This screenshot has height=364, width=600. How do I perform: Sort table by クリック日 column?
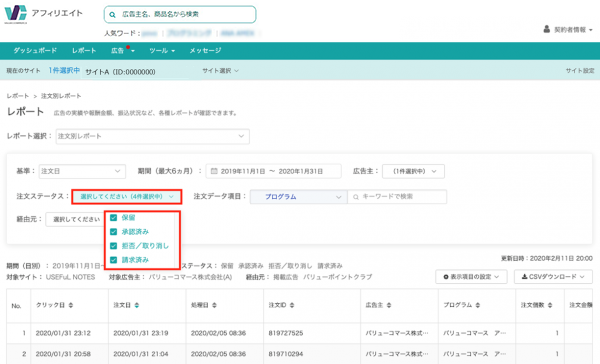(x=71, y=305)
